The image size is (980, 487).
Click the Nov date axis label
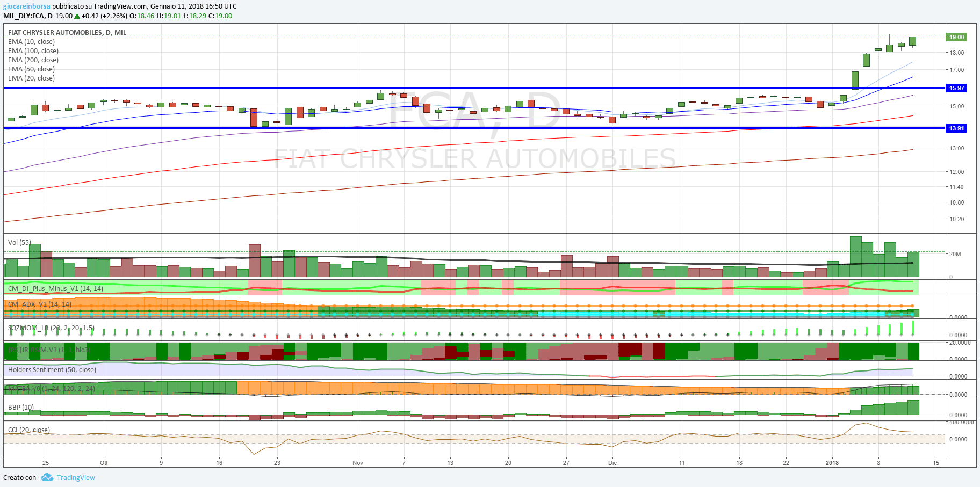click(358, 463)
